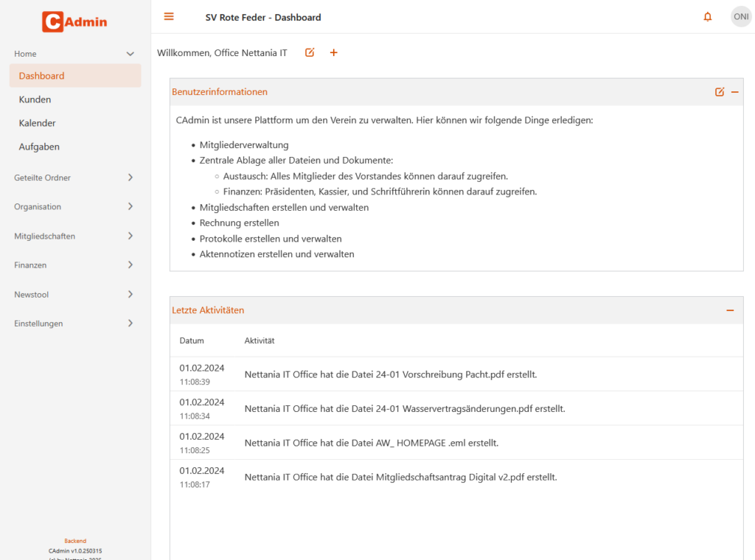Viewport: 755px width, 560px height.
Task: Expand the Einstellungen menu
Action: click(x=75, y=323)
